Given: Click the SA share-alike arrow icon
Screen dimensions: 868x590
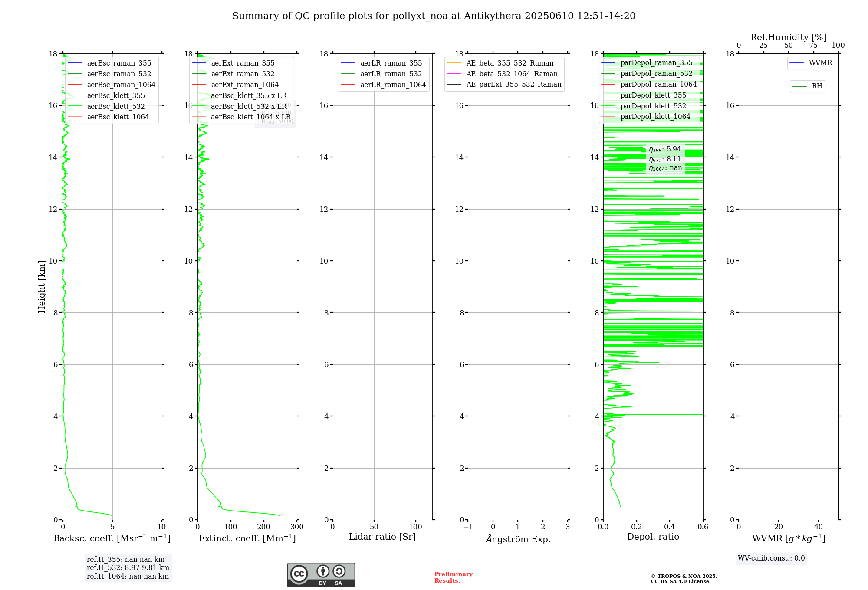Looking at the screenshot, I should [339, 571].
